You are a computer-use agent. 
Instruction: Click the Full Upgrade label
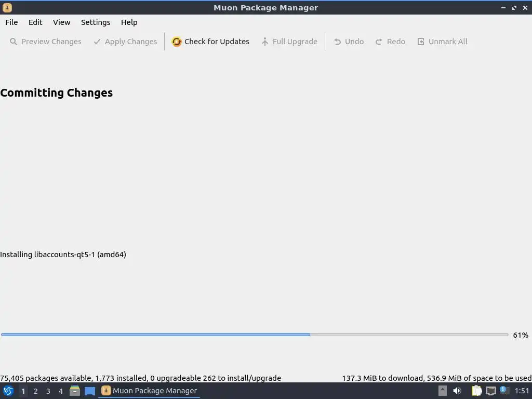[x=295, y=42]
